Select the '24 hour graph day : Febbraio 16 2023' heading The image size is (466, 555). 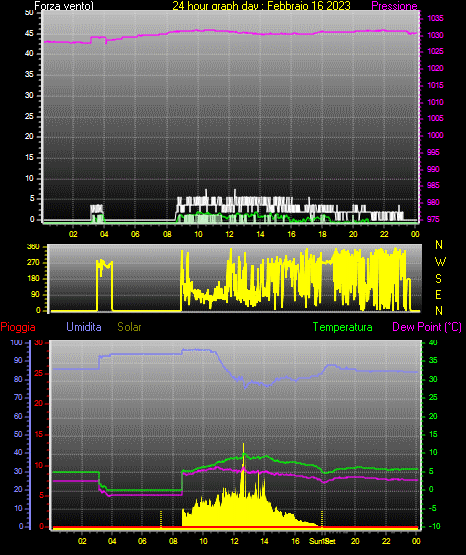point(261,6)
